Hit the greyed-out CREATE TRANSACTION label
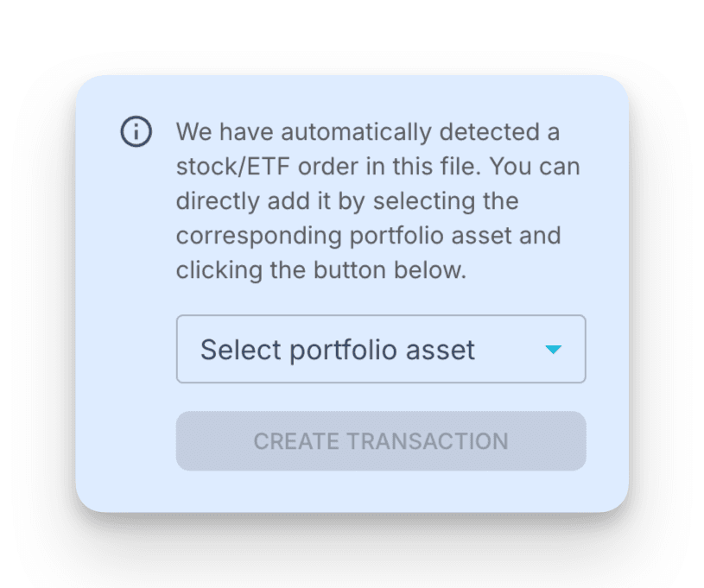This screenshot has width=704, height=588. click(x=380, y=441)
